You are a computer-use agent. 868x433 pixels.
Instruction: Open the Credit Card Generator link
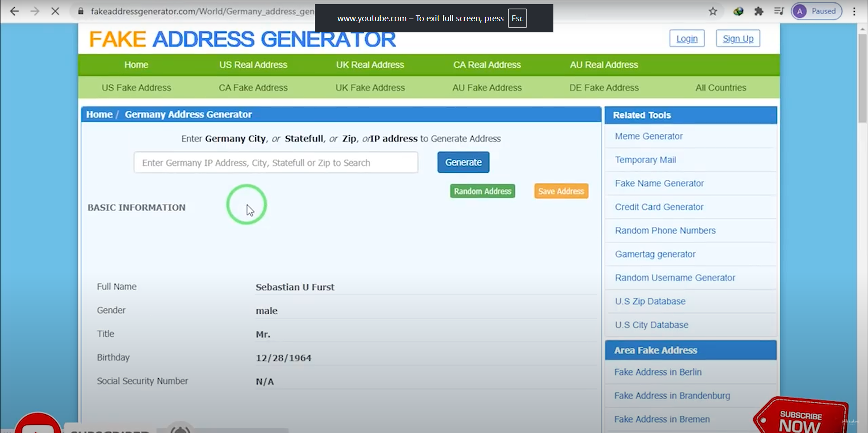pyautogui.click(x=659, y=207)
